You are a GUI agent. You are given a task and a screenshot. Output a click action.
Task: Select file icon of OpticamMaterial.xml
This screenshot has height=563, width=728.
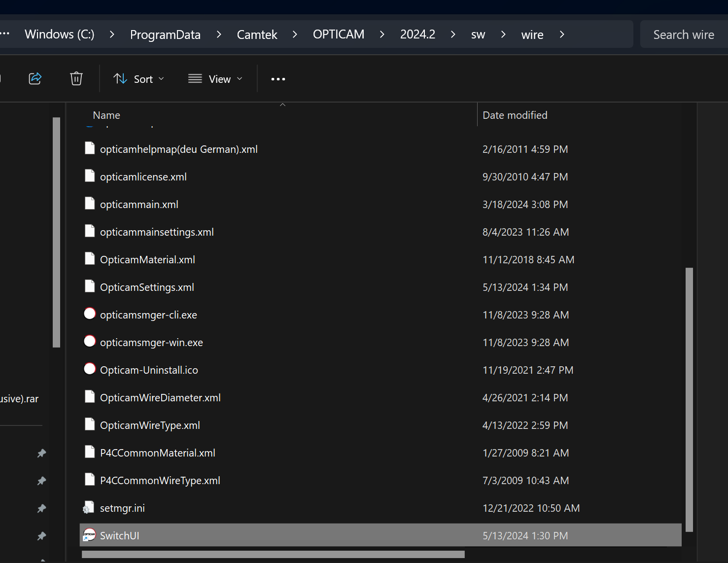pyautogui.click(x=90, y=259)
